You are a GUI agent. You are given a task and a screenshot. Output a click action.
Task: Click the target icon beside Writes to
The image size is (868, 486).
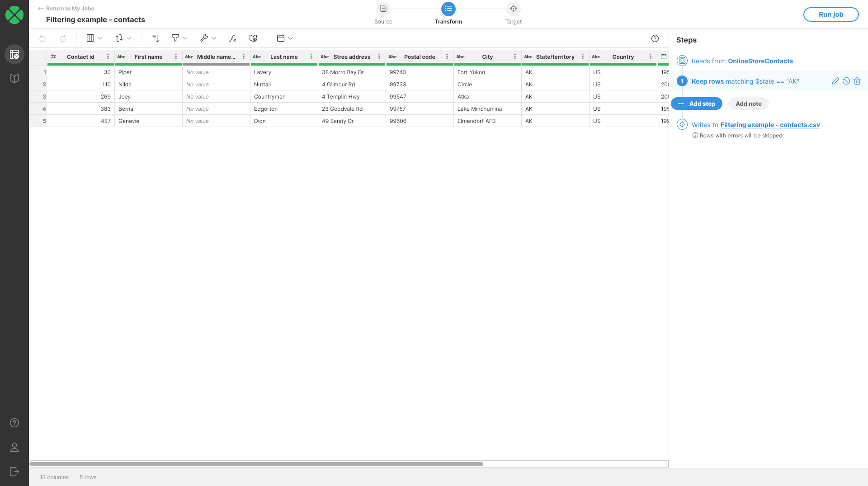coord(682,124)
